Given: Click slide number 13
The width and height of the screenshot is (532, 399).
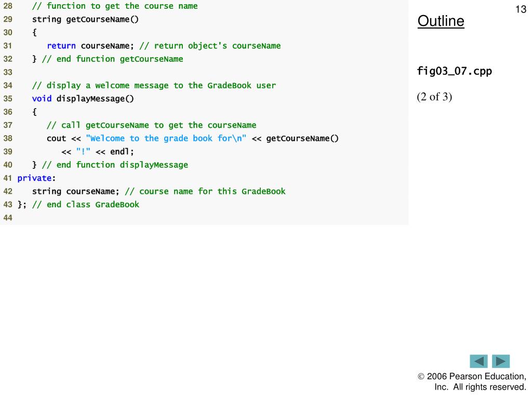Looking at the screenshot, I should (x=521, y=9).
